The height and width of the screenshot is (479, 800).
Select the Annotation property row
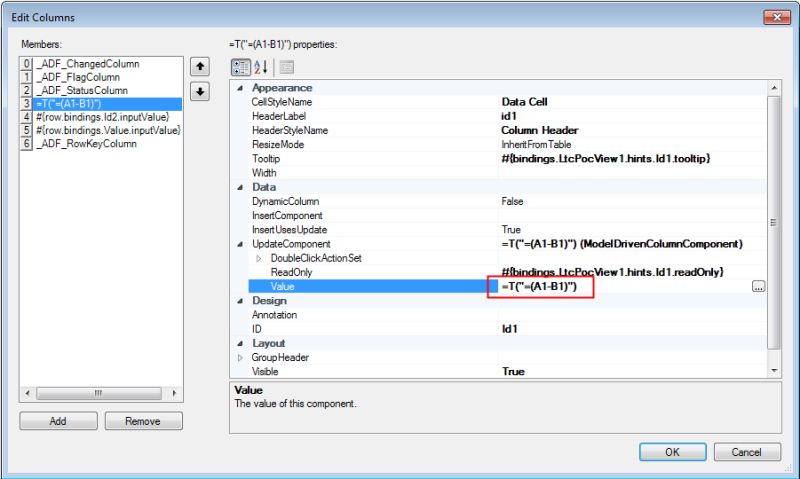pos(508,315)
